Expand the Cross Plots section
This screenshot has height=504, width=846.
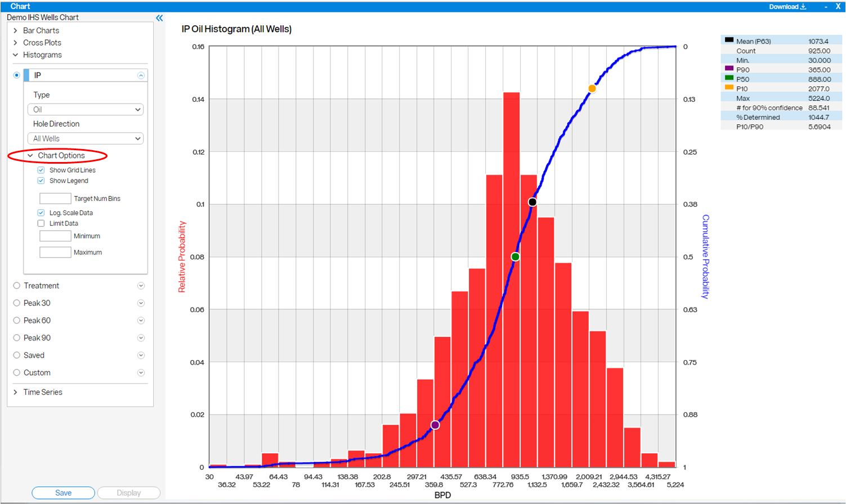click(15, 43)
